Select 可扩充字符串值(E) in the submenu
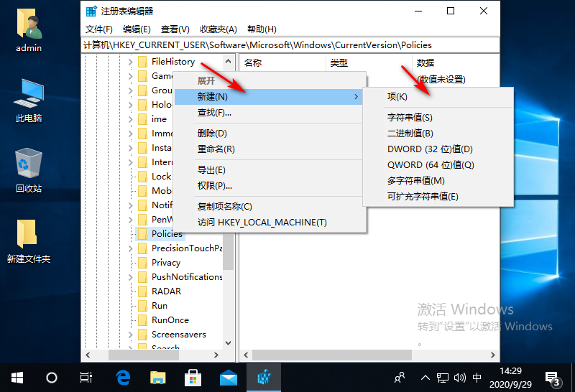This screenshot has width=575, height=392. 438,197
